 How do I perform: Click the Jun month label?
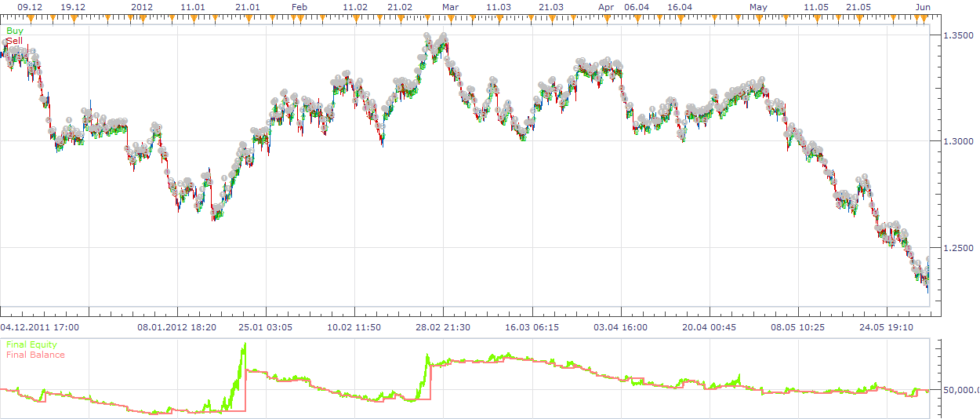(923, 7)
